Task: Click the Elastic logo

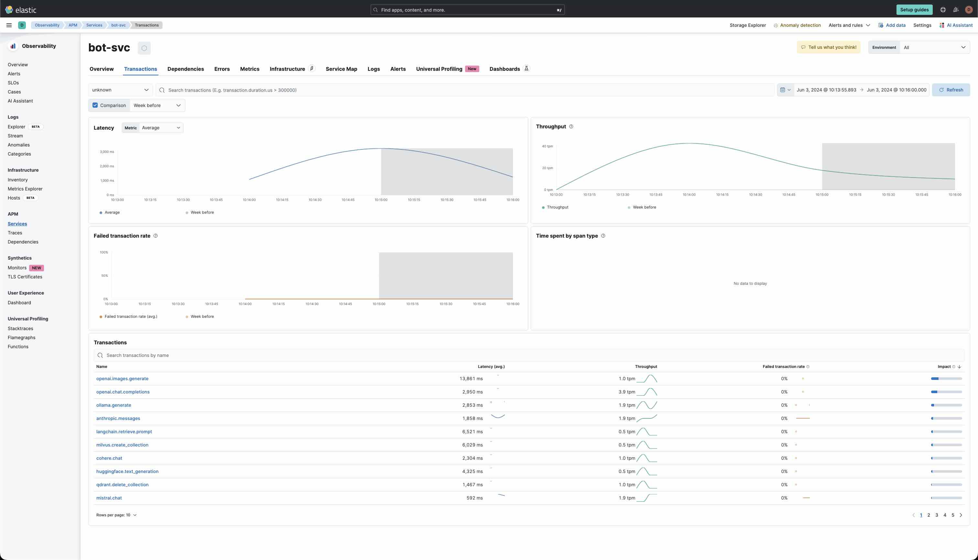Action: click(20, 10)
